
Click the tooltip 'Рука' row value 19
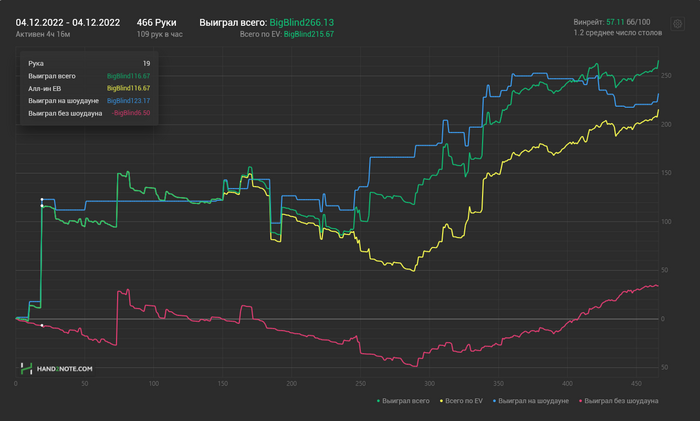pos(146,63)
